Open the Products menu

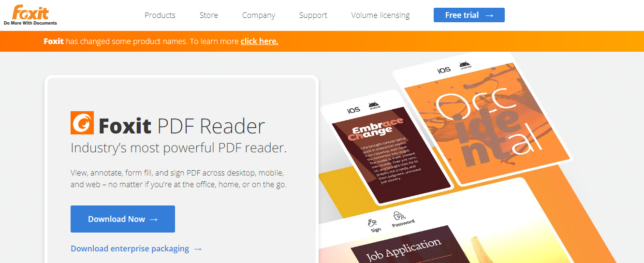[x=160, y=15]
